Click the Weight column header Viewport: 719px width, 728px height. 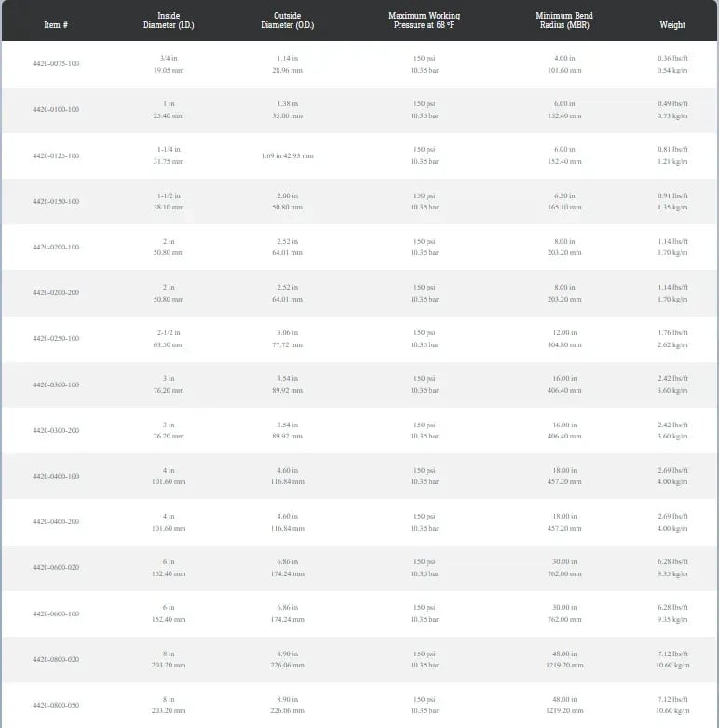pos(672,25)
